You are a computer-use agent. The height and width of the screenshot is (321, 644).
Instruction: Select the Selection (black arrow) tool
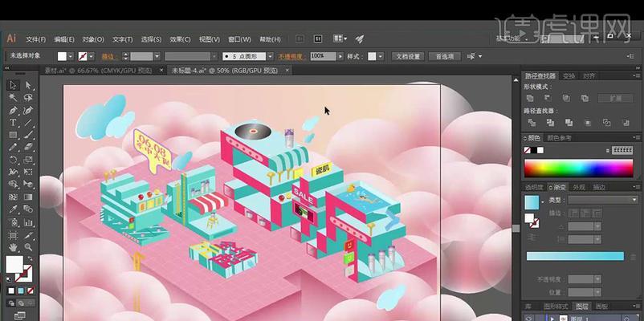[x=13, y=85]
